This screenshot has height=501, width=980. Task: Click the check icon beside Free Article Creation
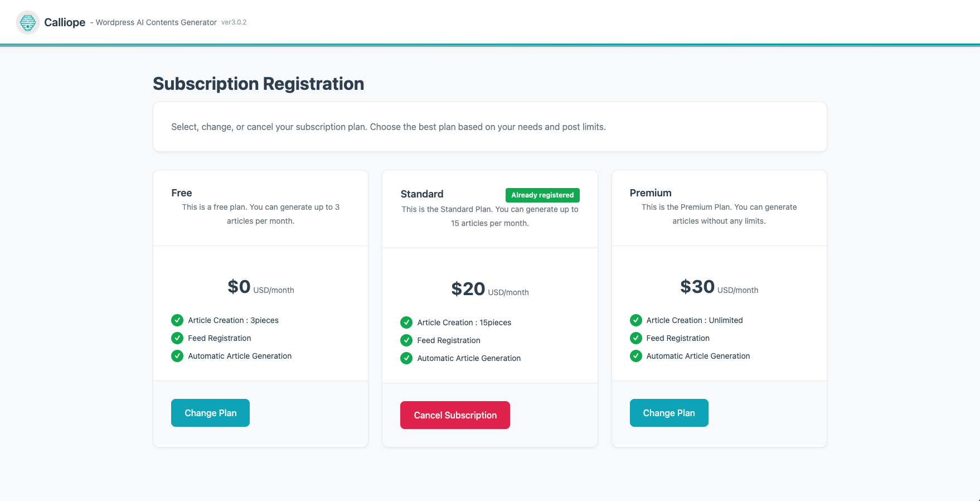coord(177,320)
